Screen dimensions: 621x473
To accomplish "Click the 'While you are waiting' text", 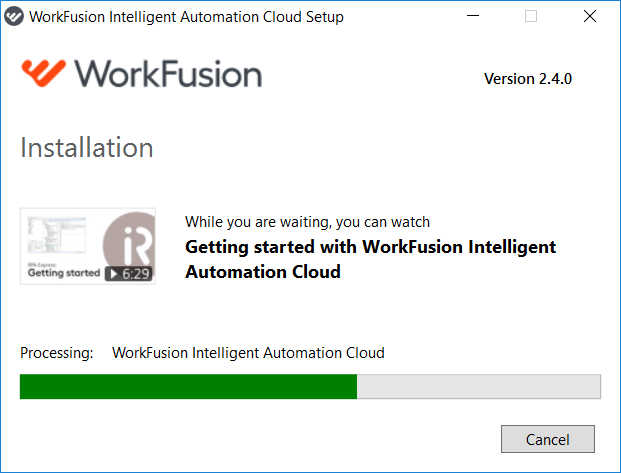I will (307, 222).
